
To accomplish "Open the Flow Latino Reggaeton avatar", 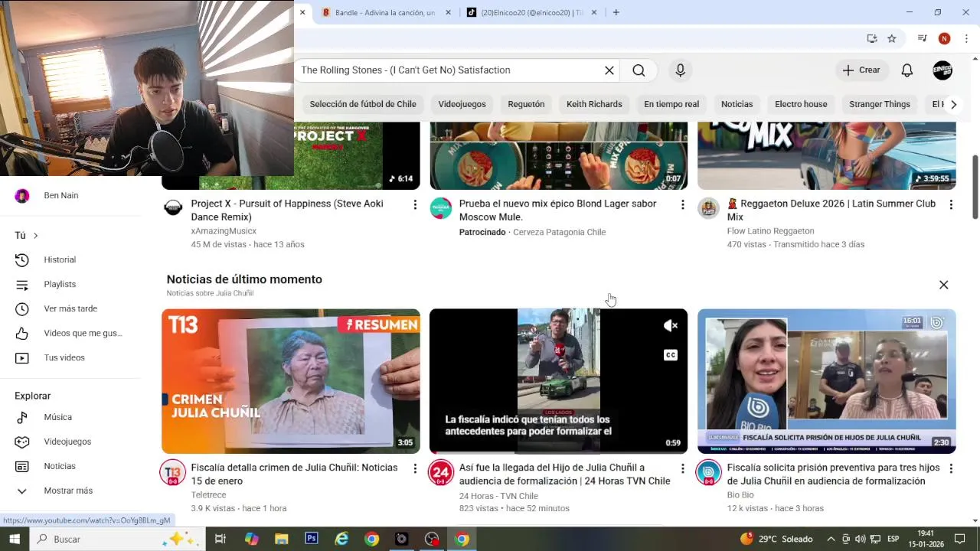I will click(709, 207).
